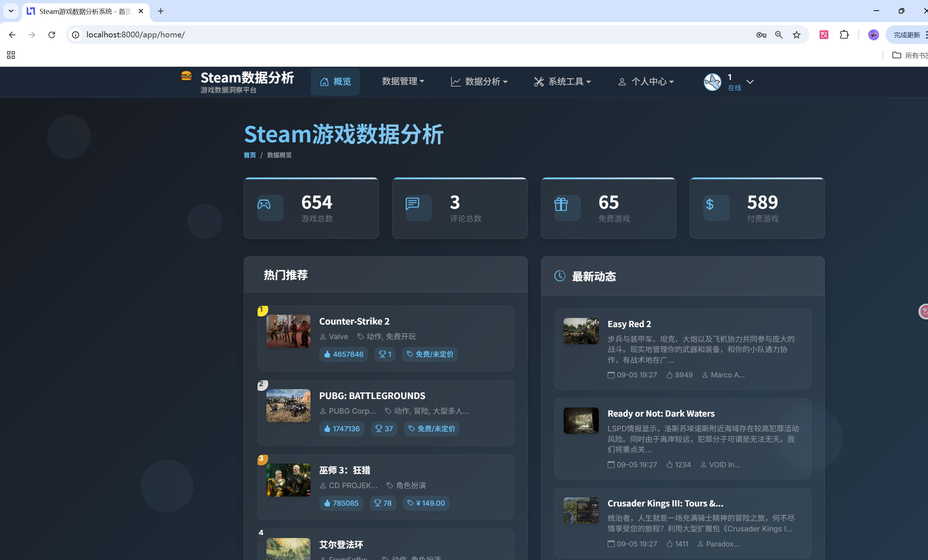This screenshot has height=560, width=928.
Task: Click Easy Red 2 date 09-05 19:27
Action: (632, 375)
